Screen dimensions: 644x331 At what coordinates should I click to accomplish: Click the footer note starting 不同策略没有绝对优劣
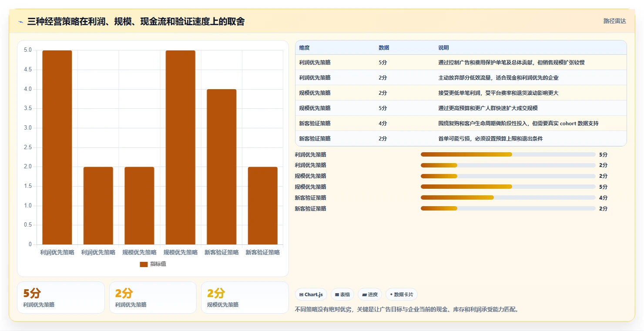407,310
